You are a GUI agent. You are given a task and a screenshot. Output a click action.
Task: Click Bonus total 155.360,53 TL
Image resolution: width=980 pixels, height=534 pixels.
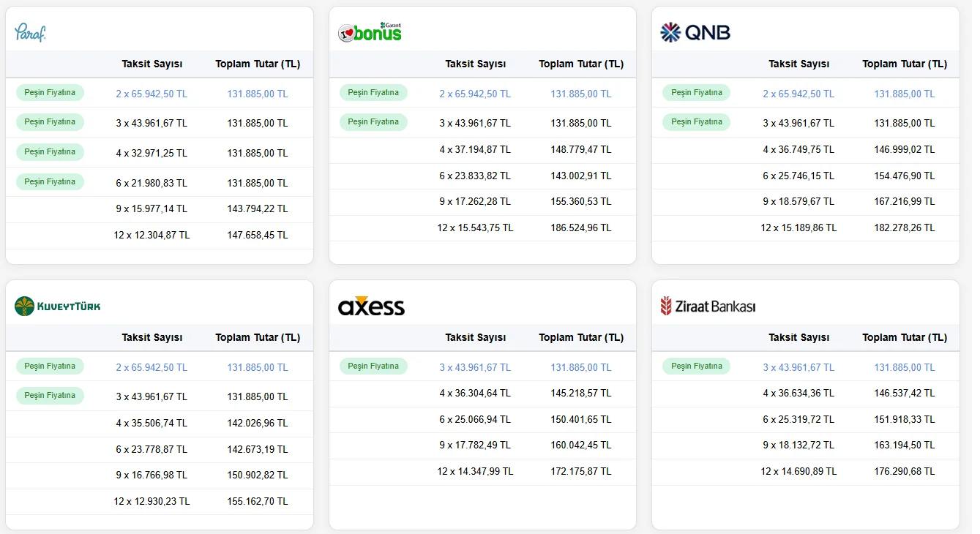point(581,201)
